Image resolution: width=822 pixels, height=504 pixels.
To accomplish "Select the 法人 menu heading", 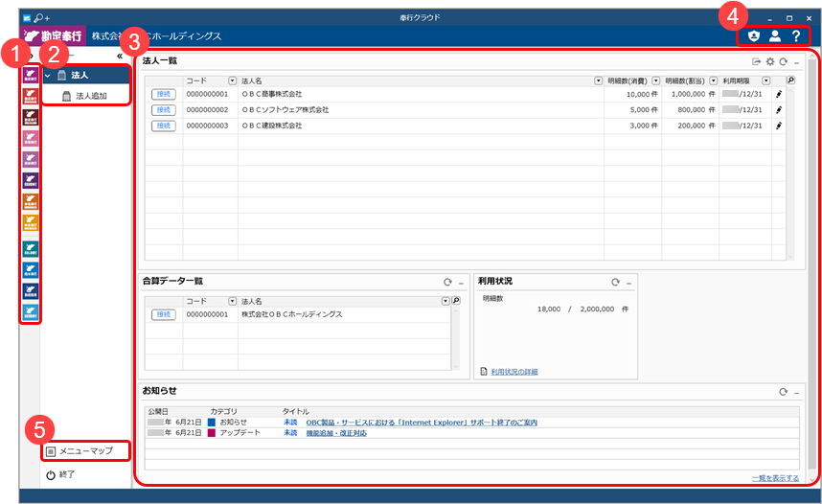I will click(87, 75).
